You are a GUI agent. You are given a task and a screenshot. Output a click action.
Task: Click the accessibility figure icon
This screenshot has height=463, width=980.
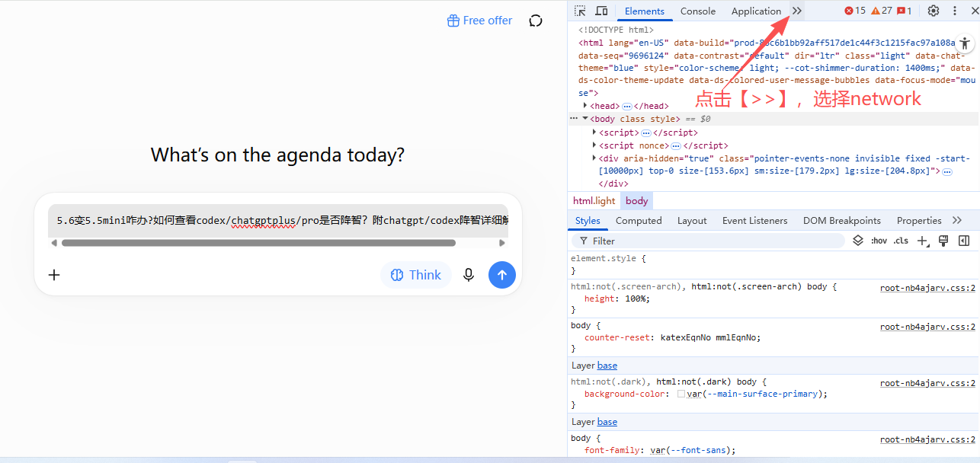[x=965, y=43]
